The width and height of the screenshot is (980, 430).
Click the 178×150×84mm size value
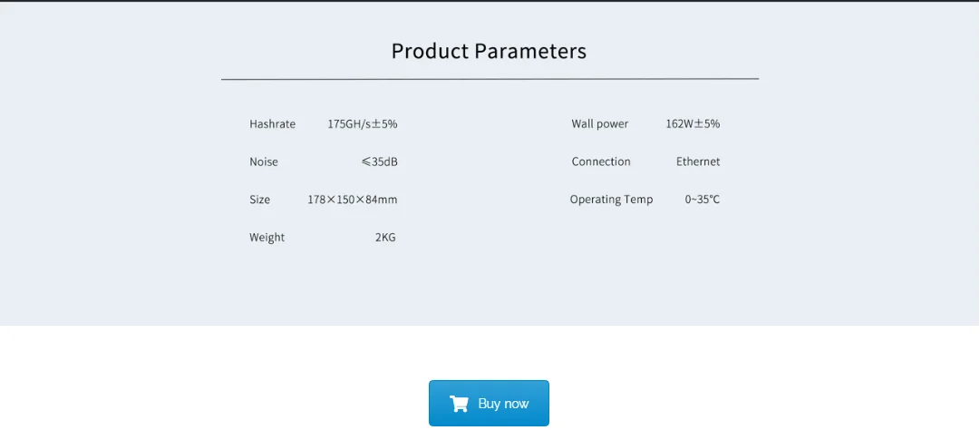[x=352, y=200]
